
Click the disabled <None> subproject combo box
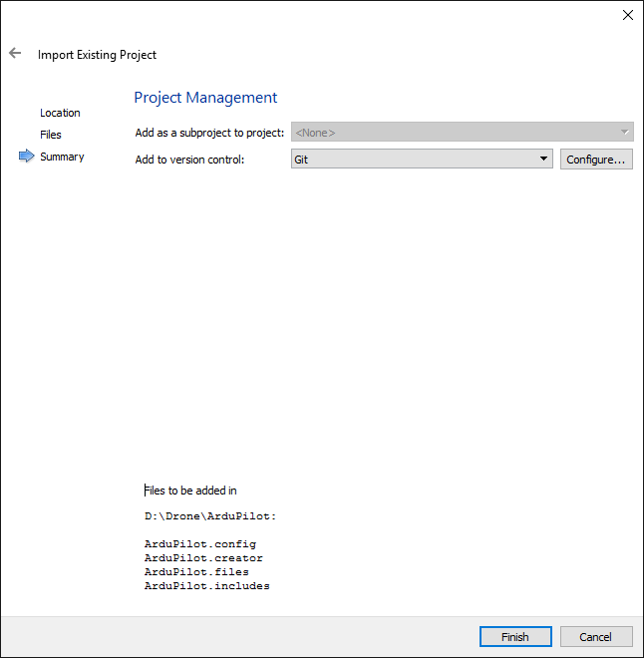(x=462, y=133)
